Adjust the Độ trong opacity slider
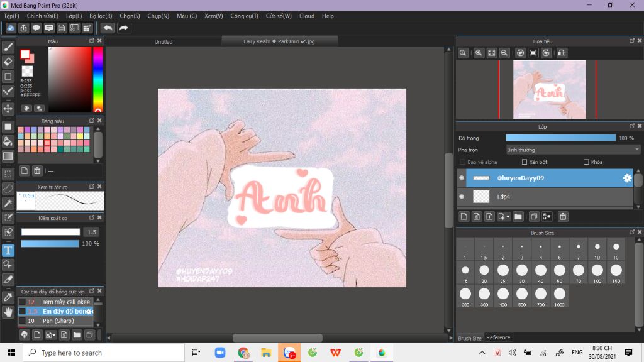644x362 pixels. pyautogui.click(x=560, y=138)
